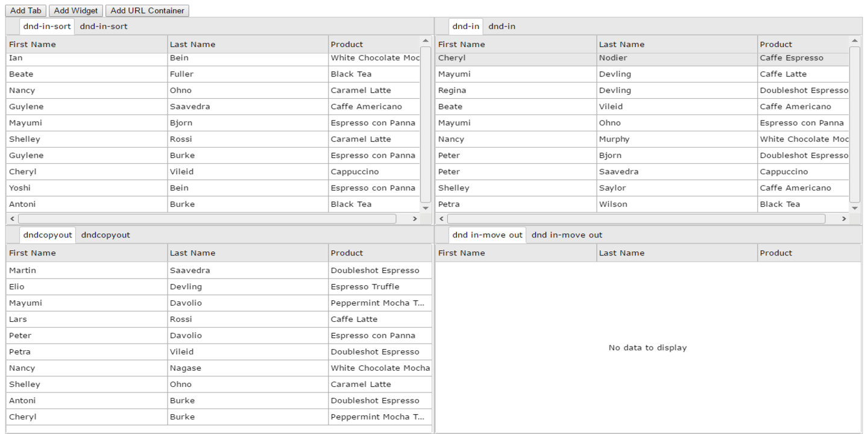Click the up arrow of the dnd-in grid scrollbar

pyautogui.click(x=855, y=41)
